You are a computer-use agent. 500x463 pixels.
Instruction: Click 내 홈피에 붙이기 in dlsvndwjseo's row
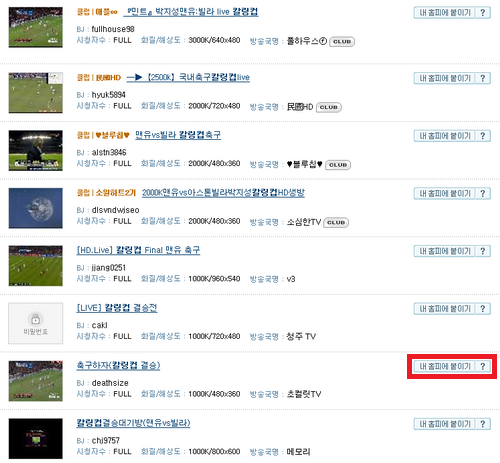pyautogui.click(x=444, y=194)
